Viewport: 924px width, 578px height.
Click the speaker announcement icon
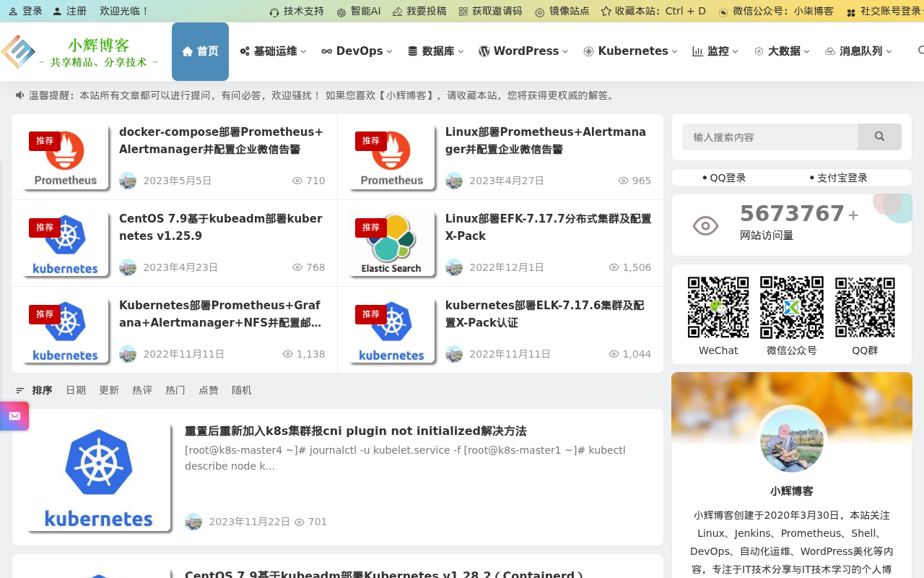point(20,95)
